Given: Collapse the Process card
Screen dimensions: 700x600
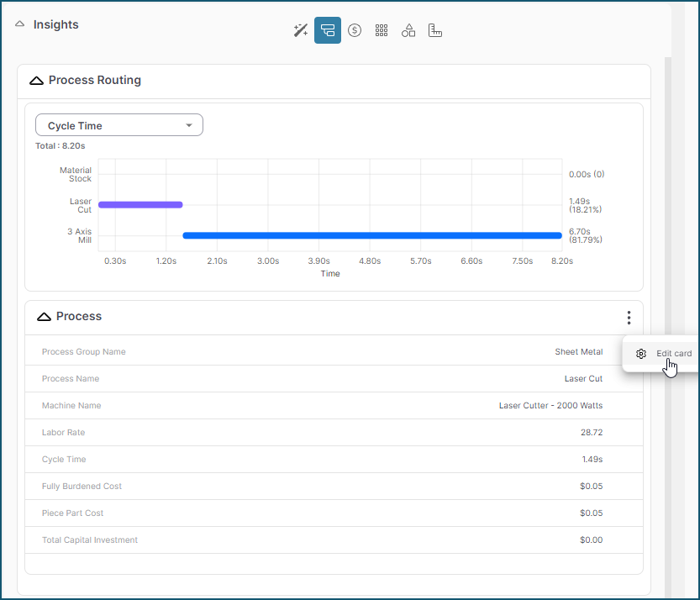Looking at the screenshot, I should 44,317.
